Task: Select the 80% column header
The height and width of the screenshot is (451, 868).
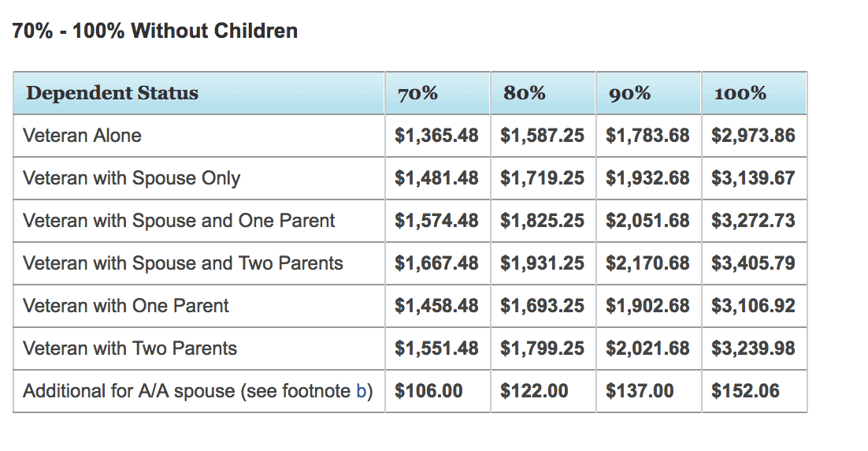Action: (x=525, y=93)
